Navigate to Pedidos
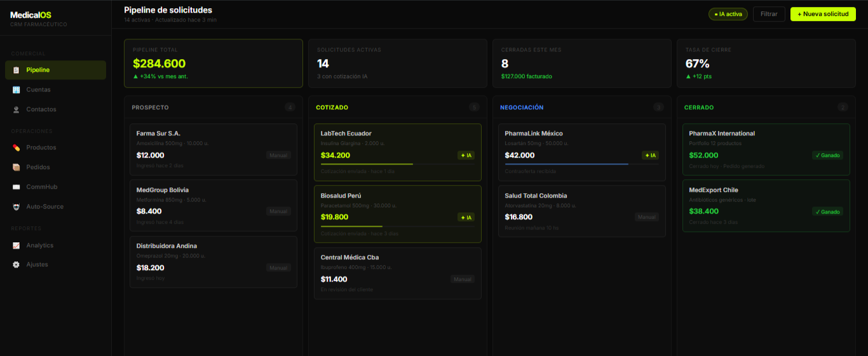 (55, 167)
